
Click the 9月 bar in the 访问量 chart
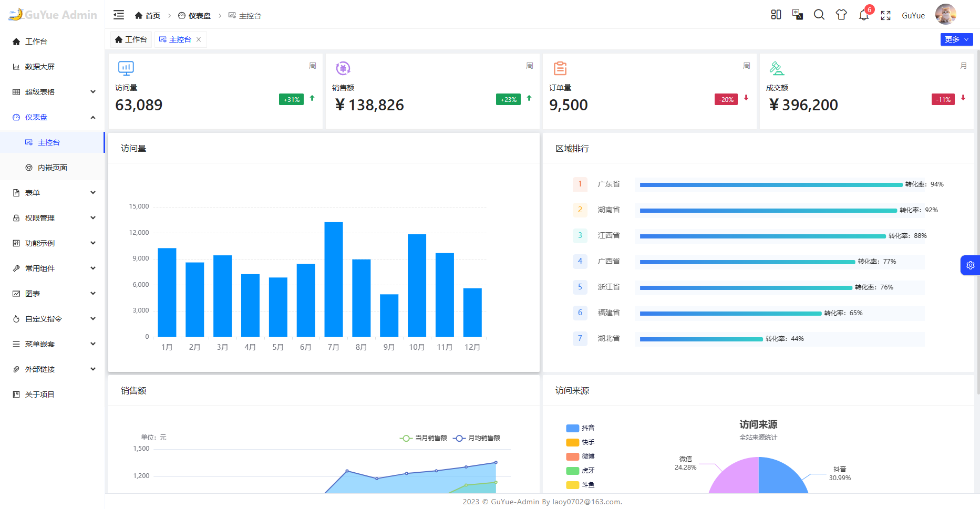tap(389, 315)
